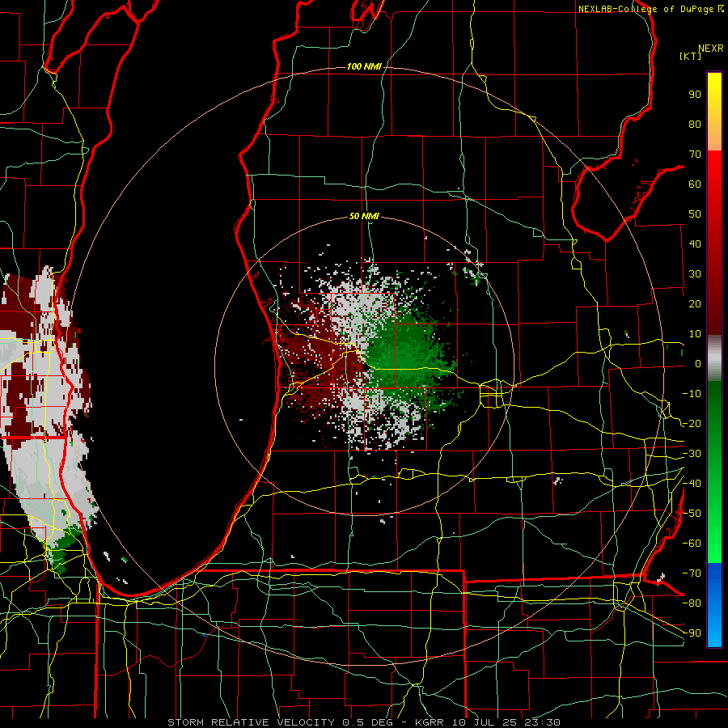
Task: Click the 50 NMI range ring label
Action: pyautogui.click(x=364, y=216)
